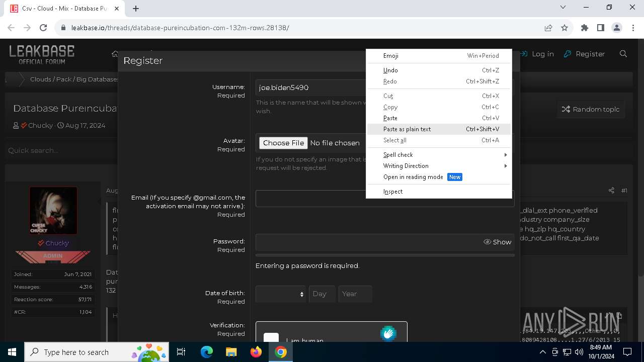Click the Leakbase official forum logo
644x362 pixels.
42,54
